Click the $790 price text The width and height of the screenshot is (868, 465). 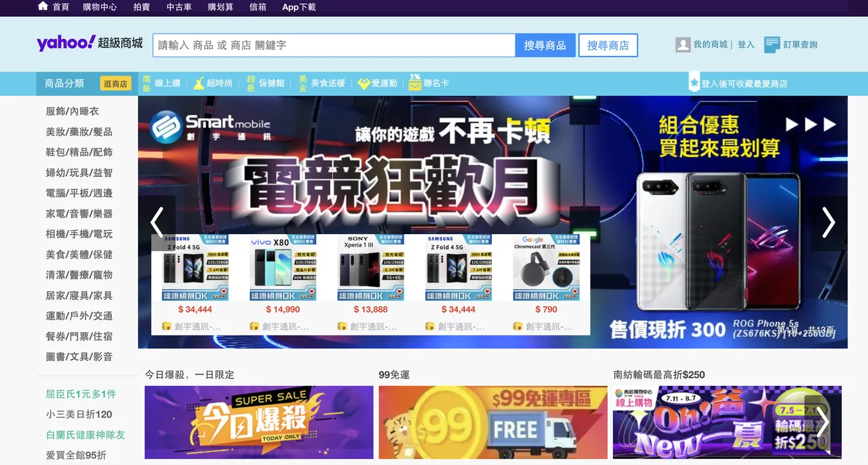pos(546,309)
